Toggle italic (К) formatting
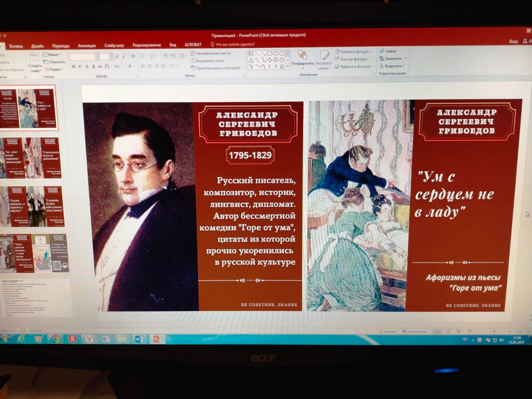532x399 pixels. click(80, 66)
